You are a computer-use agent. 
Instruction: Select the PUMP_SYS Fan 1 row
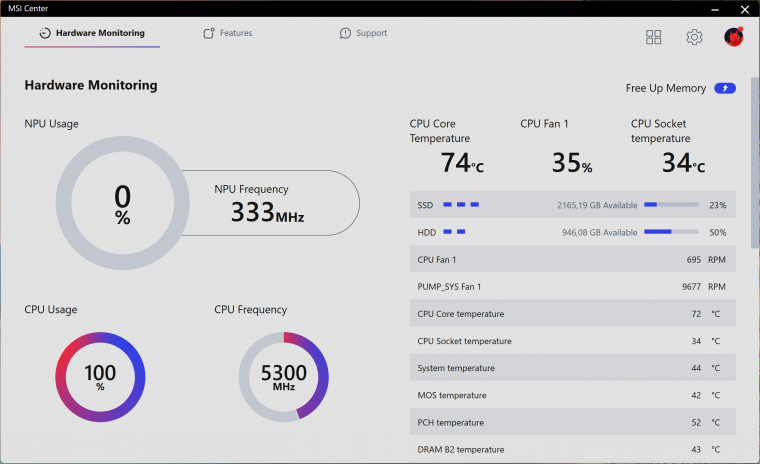pos(572,287)
